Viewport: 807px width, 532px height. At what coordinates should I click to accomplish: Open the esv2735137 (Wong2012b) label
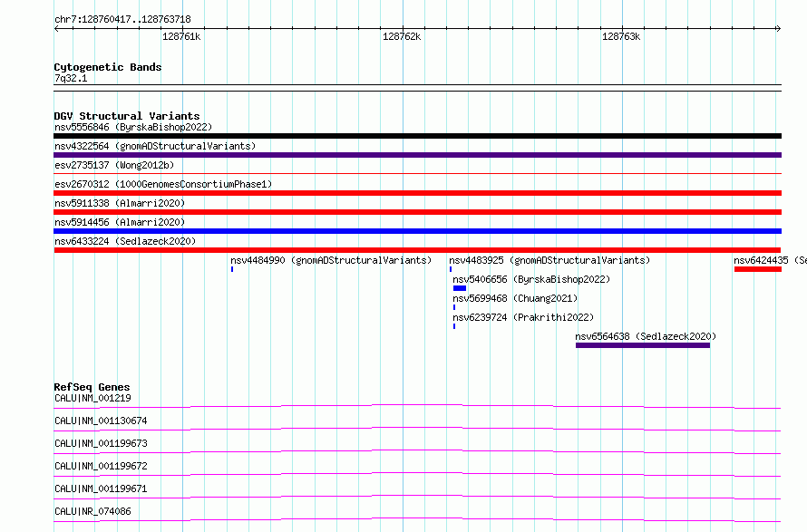[x=114, y=165]
